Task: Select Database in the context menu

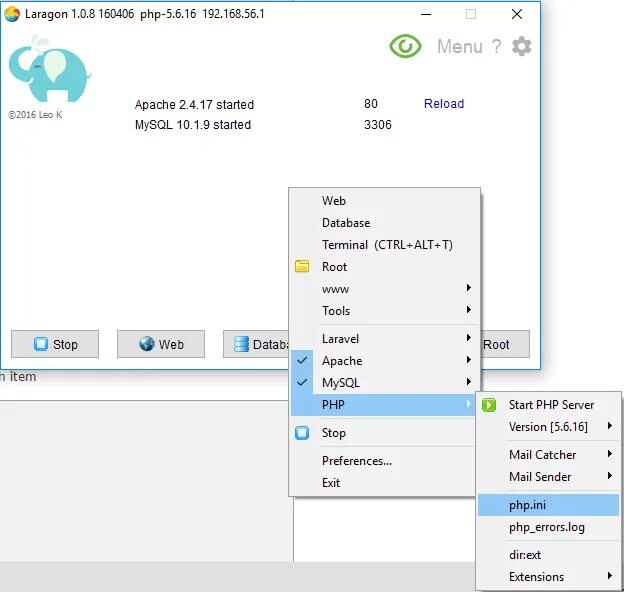Action: 384,223
